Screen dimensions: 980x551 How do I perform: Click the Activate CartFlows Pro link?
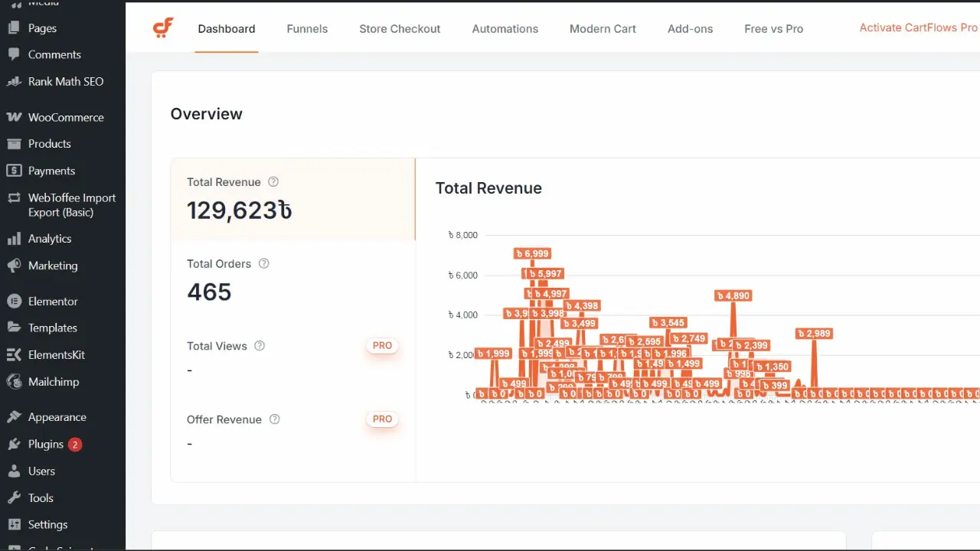pos(918,28)
